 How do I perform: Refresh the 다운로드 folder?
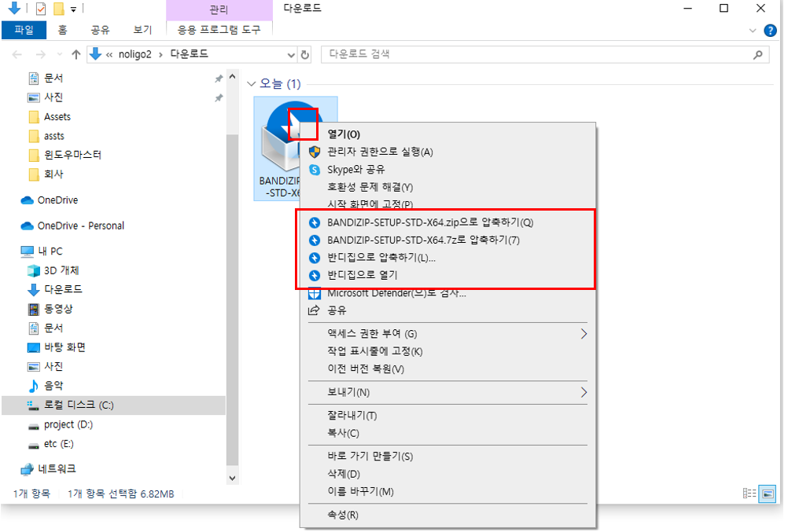304,55
